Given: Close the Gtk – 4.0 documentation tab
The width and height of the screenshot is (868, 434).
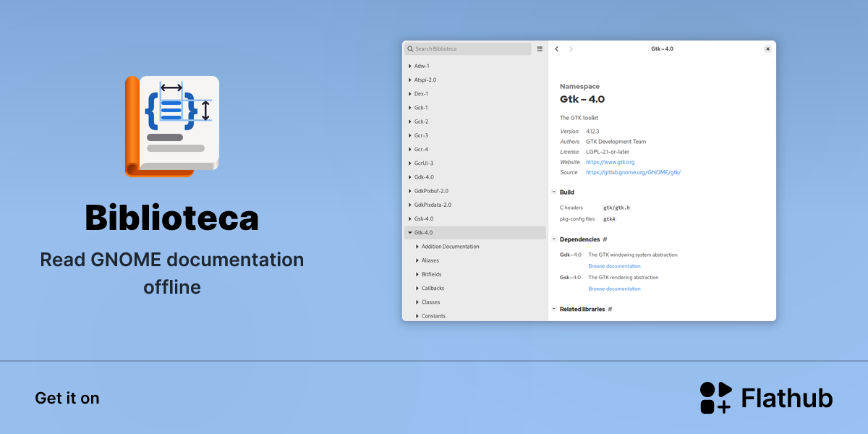Looking at the screenshot, I should 767,49.
